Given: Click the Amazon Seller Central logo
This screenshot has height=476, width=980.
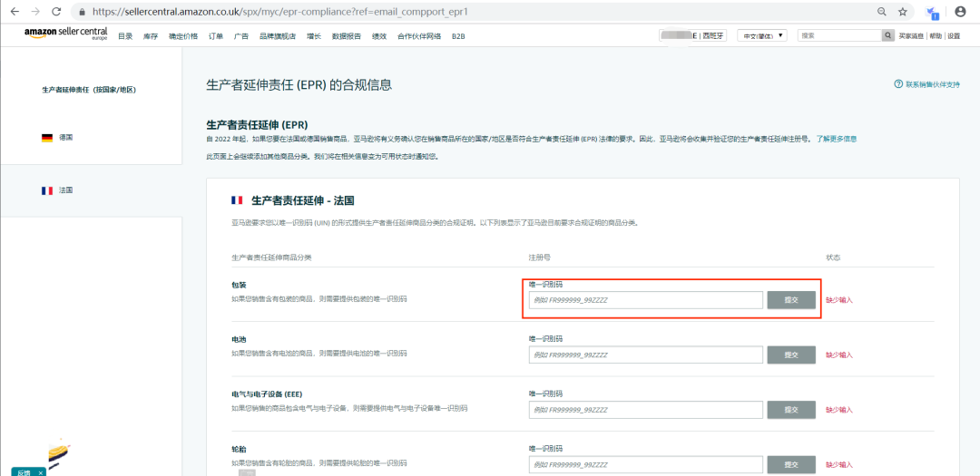Looking at the screenshot, I should [65, 34].
